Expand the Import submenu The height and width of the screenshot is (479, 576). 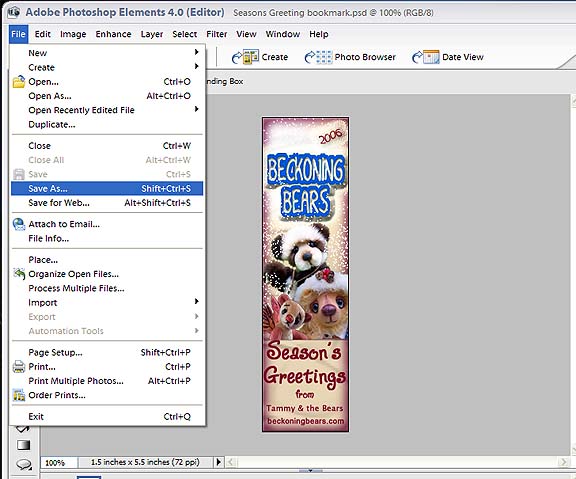coord(107,302)
